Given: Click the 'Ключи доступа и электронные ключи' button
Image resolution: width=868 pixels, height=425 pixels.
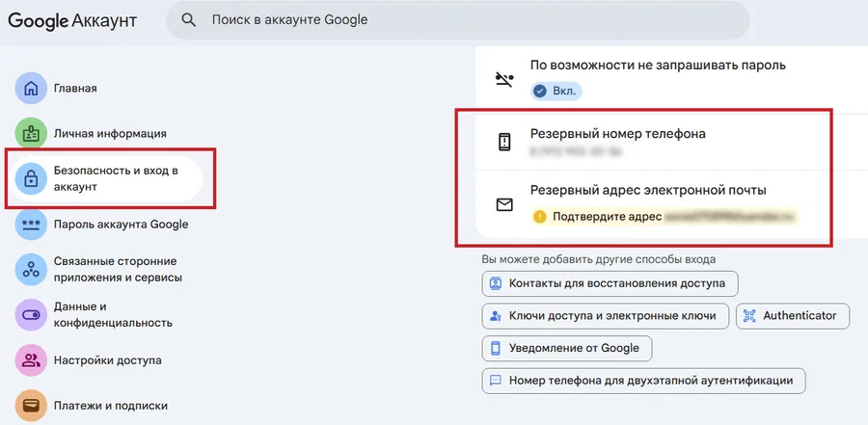Looking at the screenshot, I should point(604,315).
